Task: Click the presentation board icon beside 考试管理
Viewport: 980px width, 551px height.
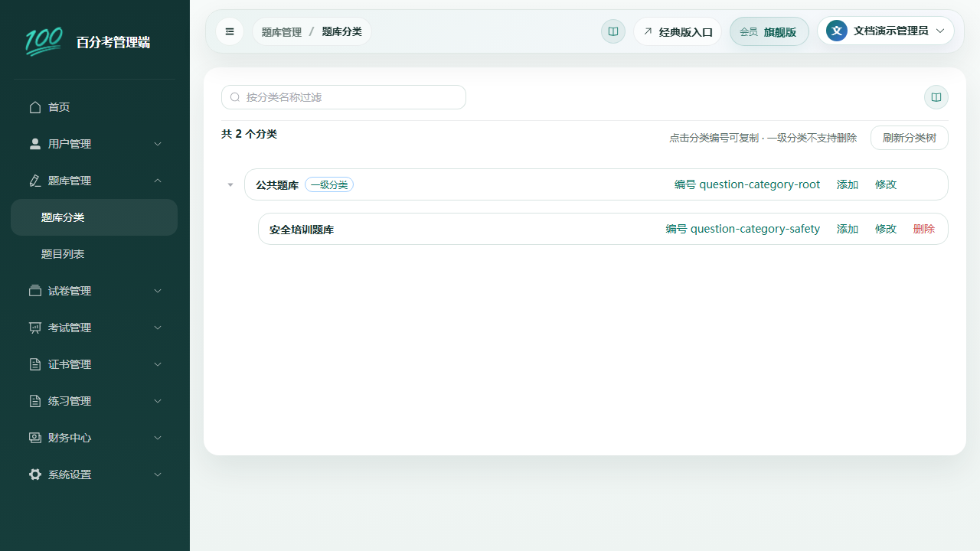Action: click(35, 328)
